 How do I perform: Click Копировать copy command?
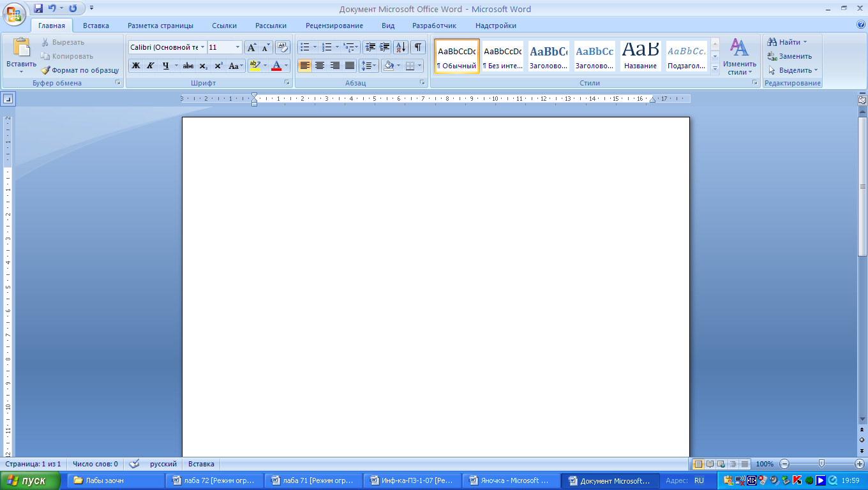67,56
